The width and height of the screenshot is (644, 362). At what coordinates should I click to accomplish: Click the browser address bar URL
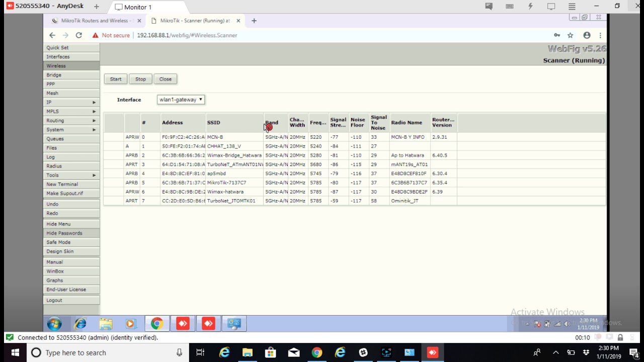(187, 35)
